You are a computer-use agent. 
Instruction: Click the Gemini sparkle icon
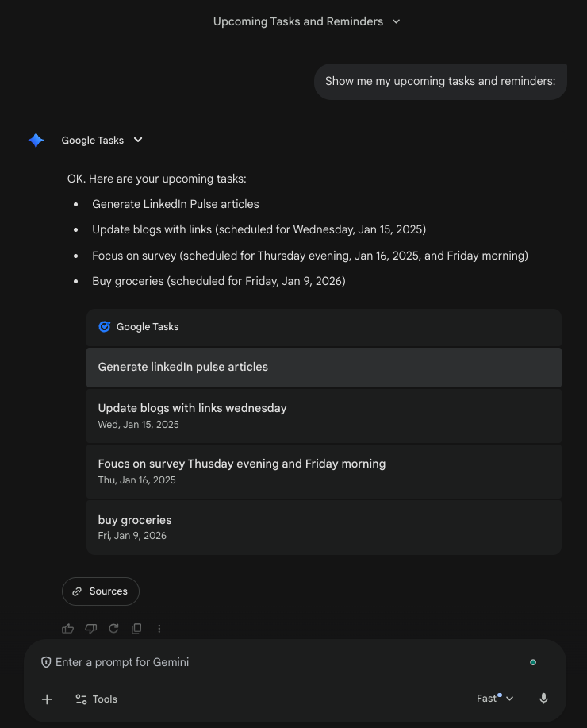36,140
